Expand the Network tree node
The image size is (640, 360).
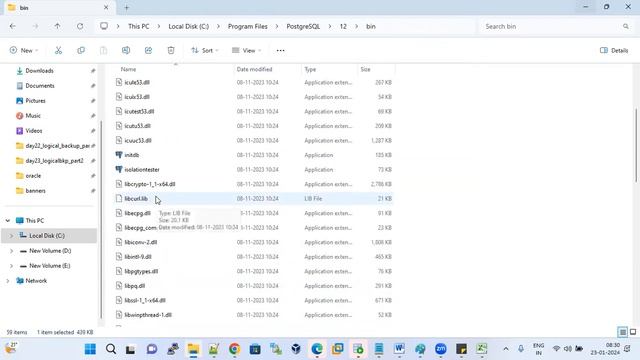(x=8, y=281)
